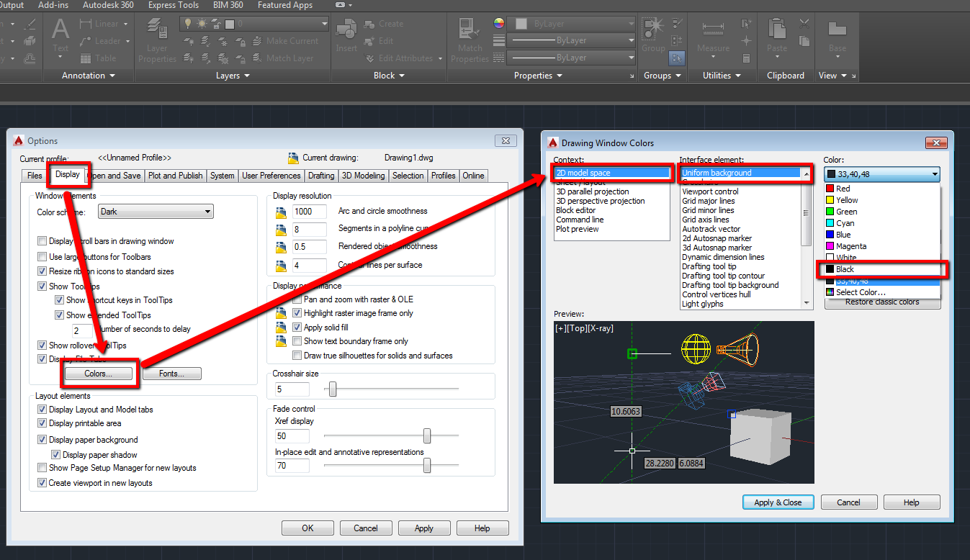Uncheck Apply solid fill
Image resolution: width=970 pixels, height=560 pixels.
(x=297, y=328)
